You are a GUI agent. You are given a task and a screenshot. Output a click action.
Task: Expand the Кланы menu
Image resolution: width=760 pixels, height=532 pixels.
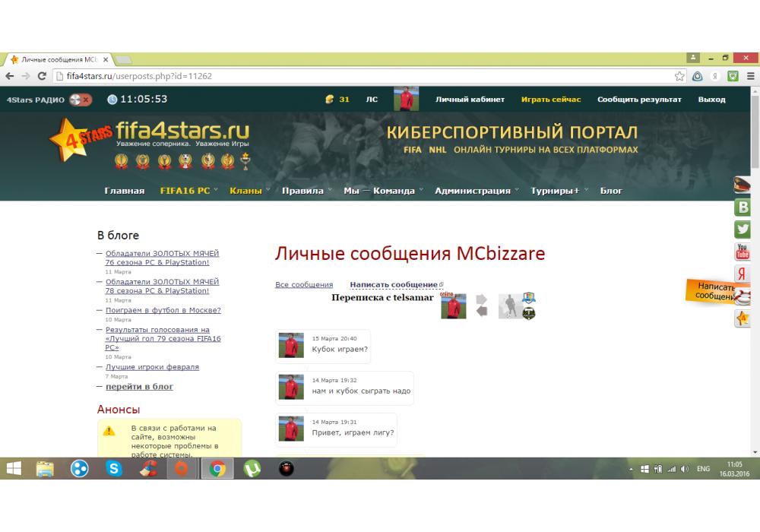(249, 191)
